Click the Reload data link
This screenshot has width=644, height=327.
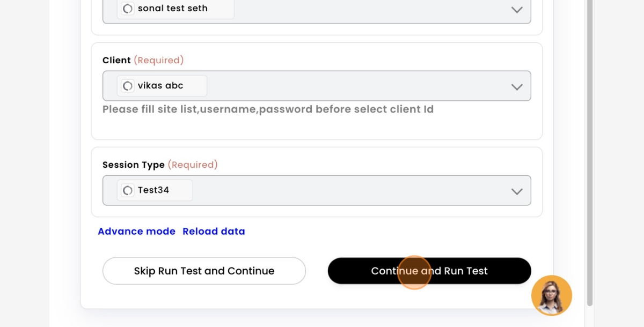coord(214,232)
